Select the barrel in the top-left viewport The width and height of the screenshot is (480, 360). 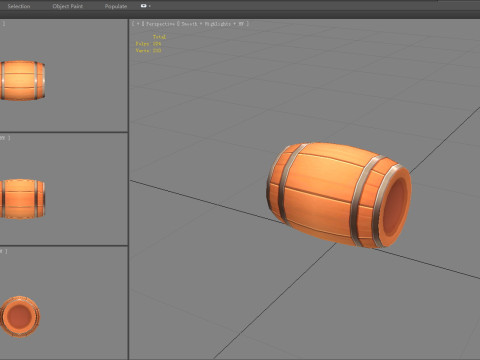click(22, 80)
